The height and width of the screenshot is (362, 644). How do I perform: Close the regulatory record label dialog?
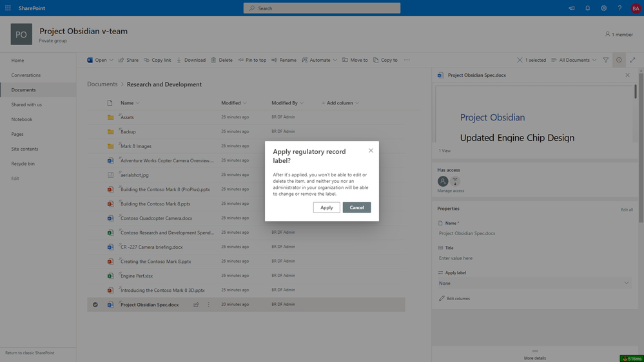pyautogui.click(x=371, y=151)
